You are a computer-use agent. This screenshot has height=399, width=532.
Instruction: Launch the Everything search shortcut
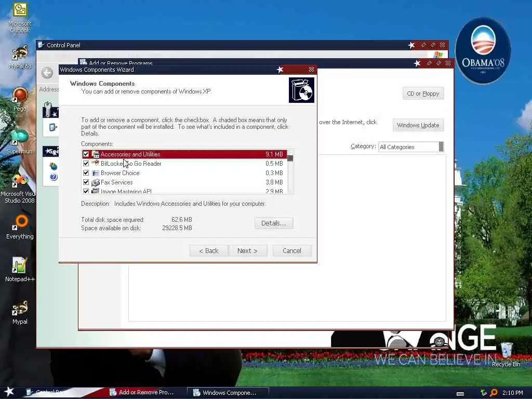pos(20,227)
